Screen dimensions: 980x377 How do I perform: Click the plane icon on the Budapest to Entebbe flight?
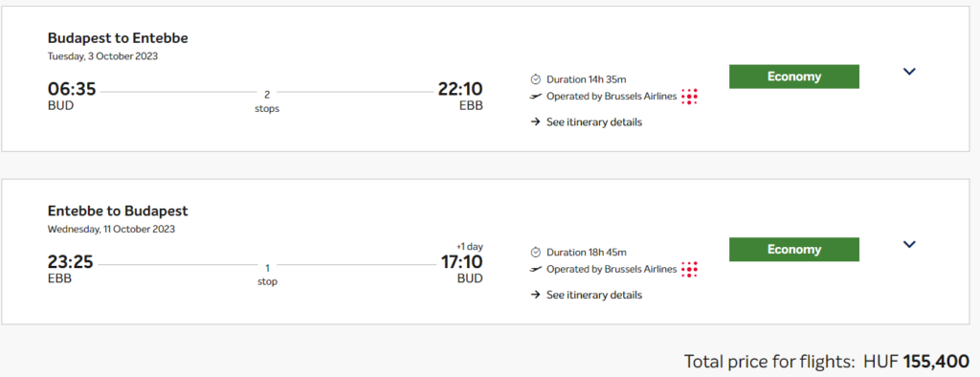click(535, 97)
